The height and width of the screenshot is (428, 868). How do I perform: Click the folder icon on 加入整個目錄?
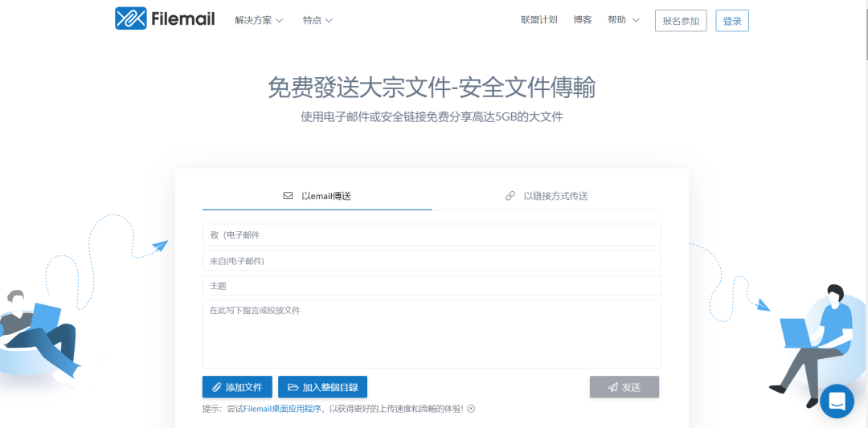[x=293, y=387]
